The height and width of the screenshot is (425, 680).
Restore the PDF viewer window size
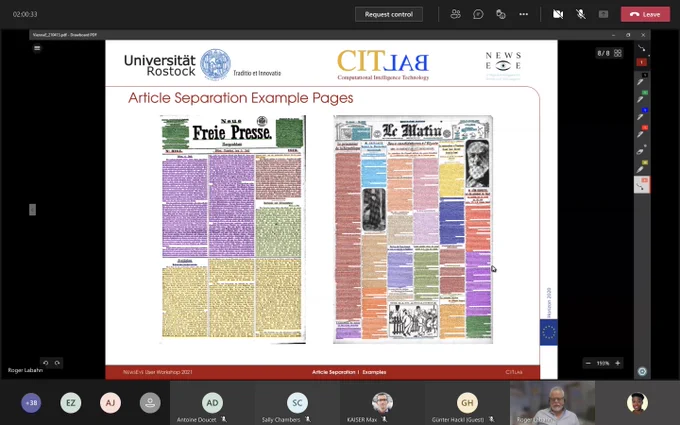click(628, 35)
